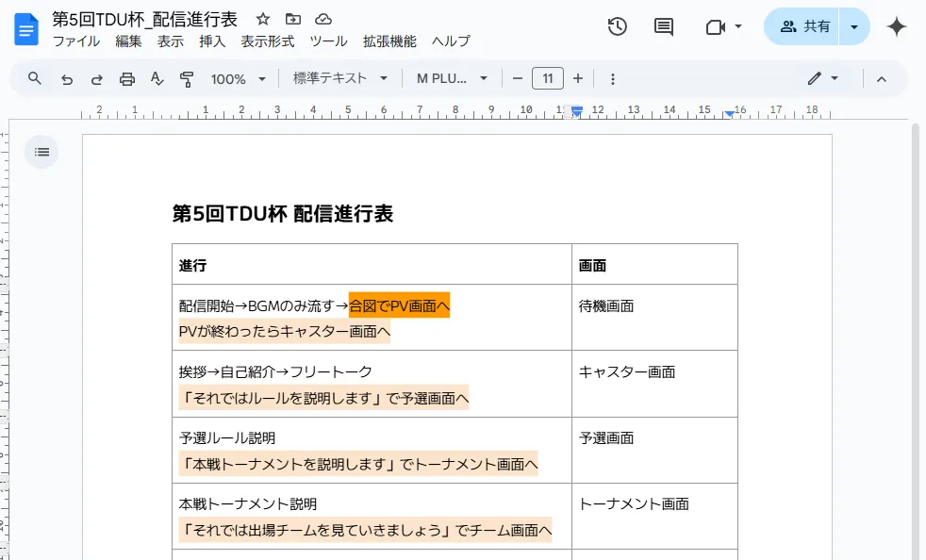Click the blue indent marker on the ruler
926x560 pixels.
576,111
